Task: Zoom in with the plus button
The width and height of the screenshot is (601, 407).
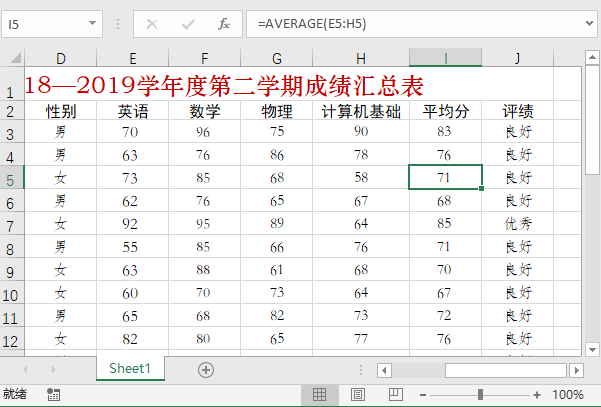Action: pyautogui.click(x=537, y=395)
